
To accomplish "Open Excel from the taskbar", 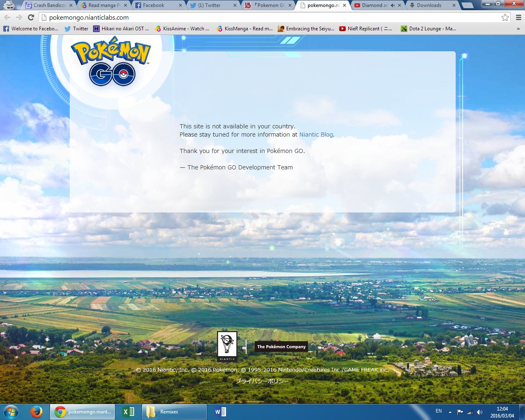I will click(129, 412).
